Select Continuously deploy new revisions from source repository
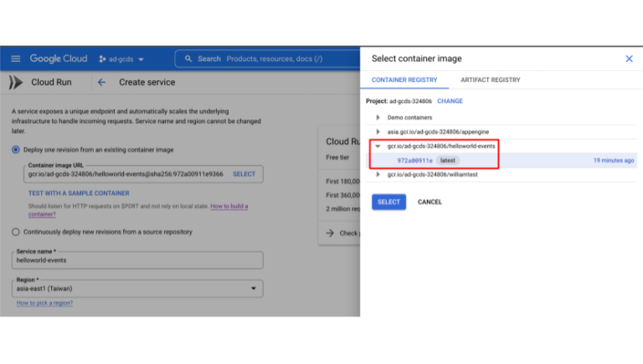Image resolution: width=643 pixels, height=364 pixels. pos(16,232)
